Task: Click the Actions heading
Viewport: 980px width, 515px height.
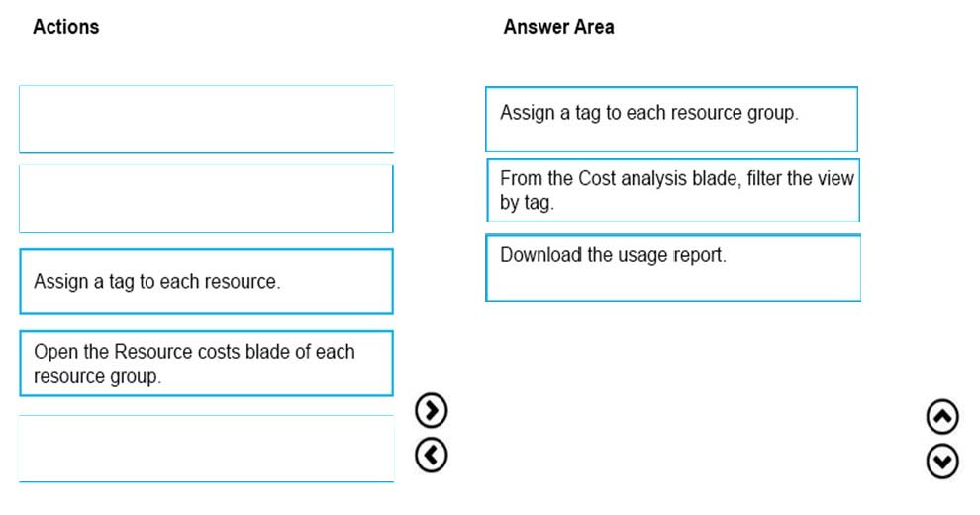Action: tap(65, 27)
